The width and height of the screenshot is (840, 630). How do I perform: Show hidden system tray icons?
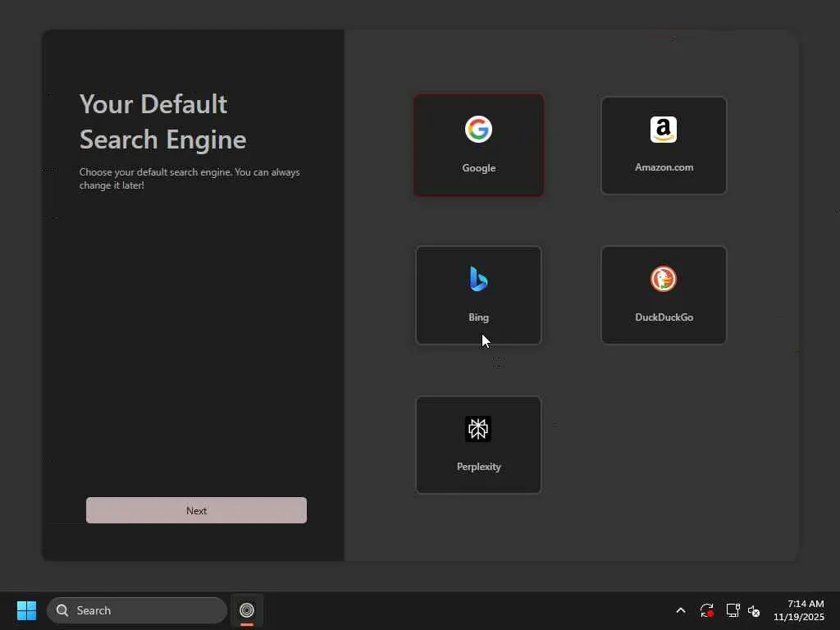coord(681,610)
